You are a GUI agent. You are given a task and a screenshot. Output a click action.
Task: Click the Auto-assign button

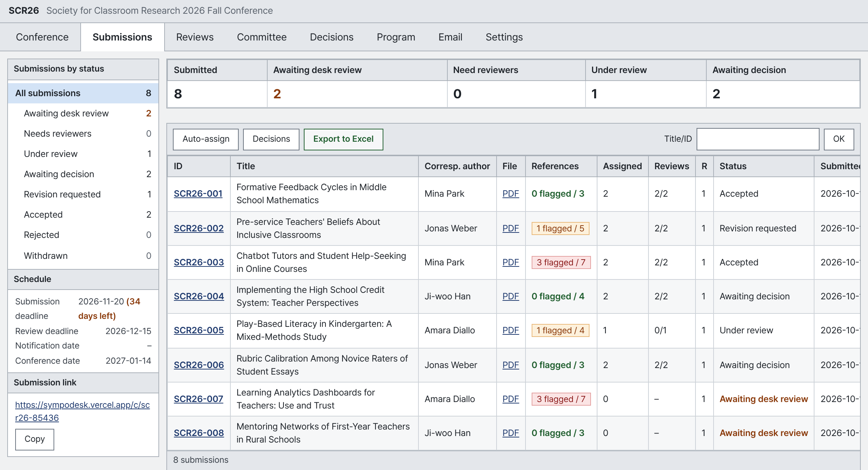coord(206,139)
